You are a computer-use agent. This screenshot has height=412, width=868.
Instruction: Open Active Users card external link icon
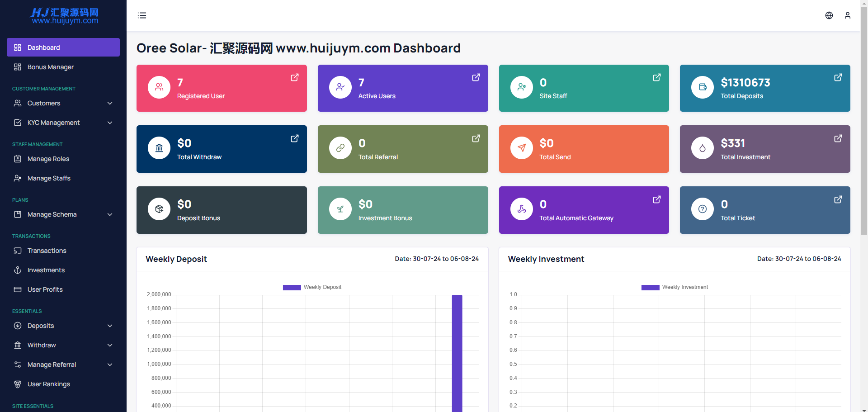(x=476, y=77)
